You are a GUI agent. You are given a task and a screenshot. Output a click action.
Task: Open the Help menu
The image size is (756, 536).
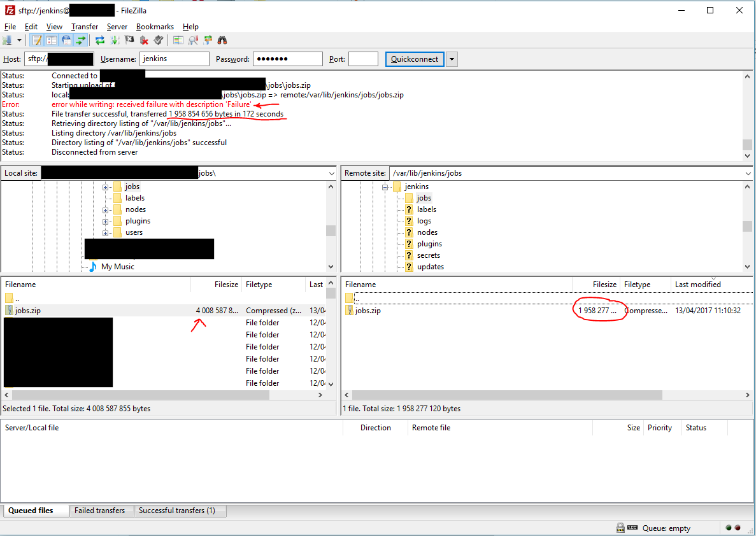(190, 27)
